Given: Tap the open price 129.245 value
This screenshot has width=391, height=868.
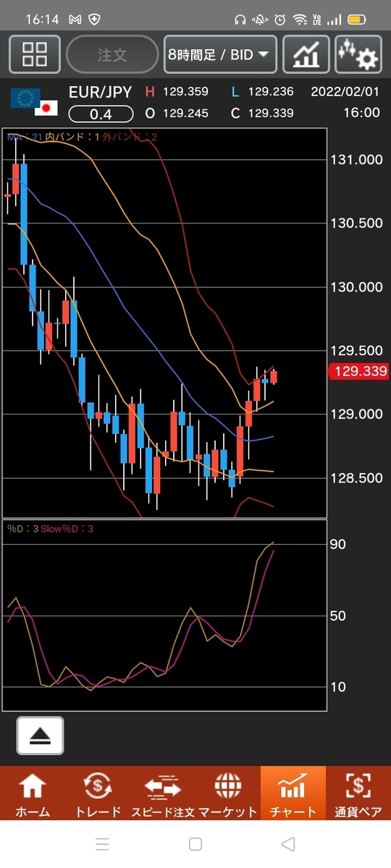Looking at the screenshot, I should [x=185, y=113].
